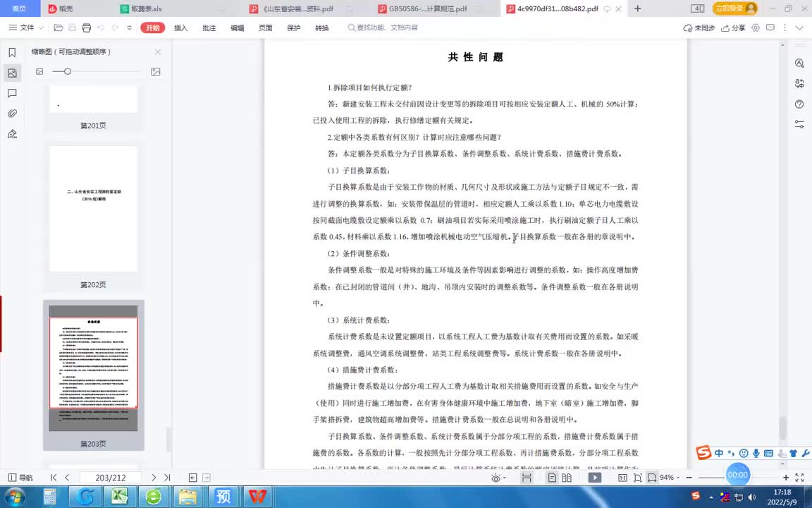This screenshot has width=812, height=508.
Task: Click the window count icon showing 4
Action: pyautogui.click(x=698, y=8)
